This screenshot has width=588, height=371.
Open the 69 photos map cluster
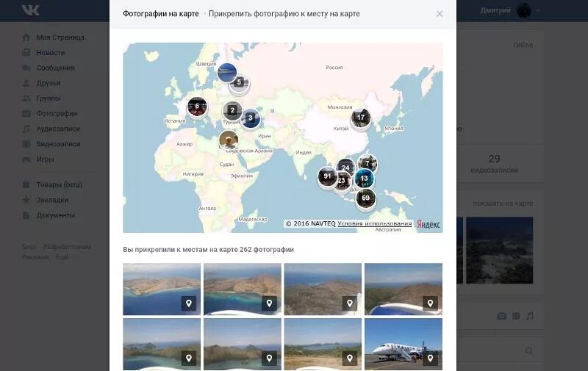365,198
